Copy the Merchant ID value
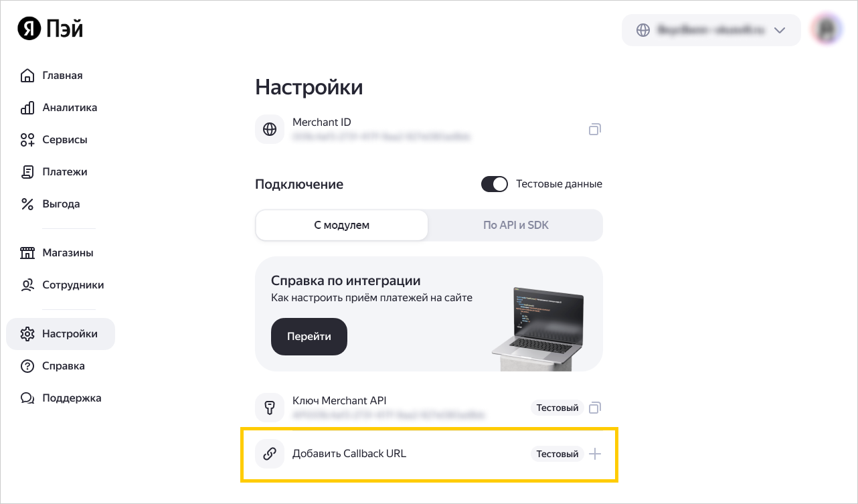Image resolution: width=858 pixels, height=504 pixels. (594, 129)
